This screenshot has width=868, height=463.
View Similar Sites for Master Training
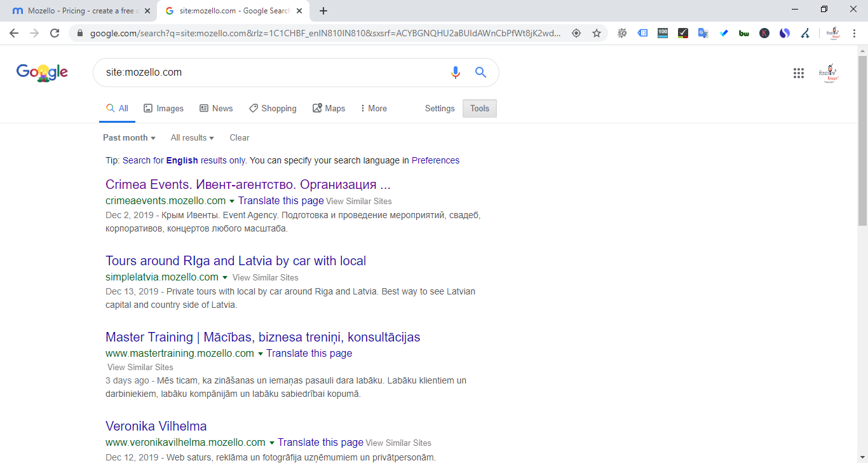(140, 368)
